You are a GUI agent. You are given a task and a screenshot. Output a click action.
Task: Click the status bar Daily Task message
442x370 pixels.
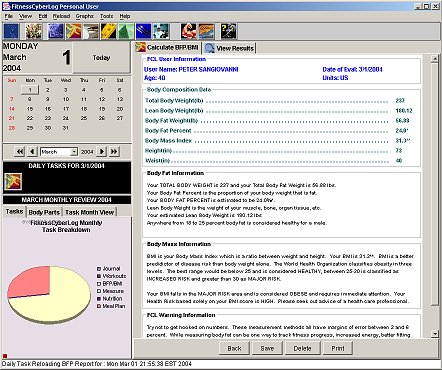(x=97, y=364)
